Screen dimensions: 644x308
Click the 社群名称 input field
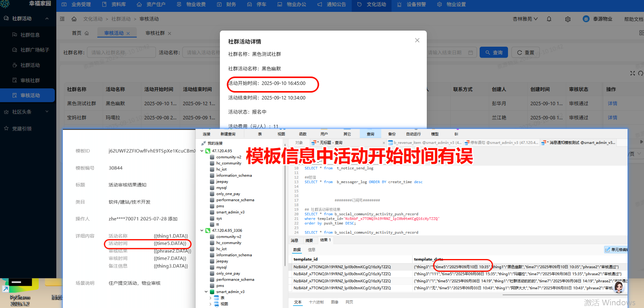pos(121,52)
